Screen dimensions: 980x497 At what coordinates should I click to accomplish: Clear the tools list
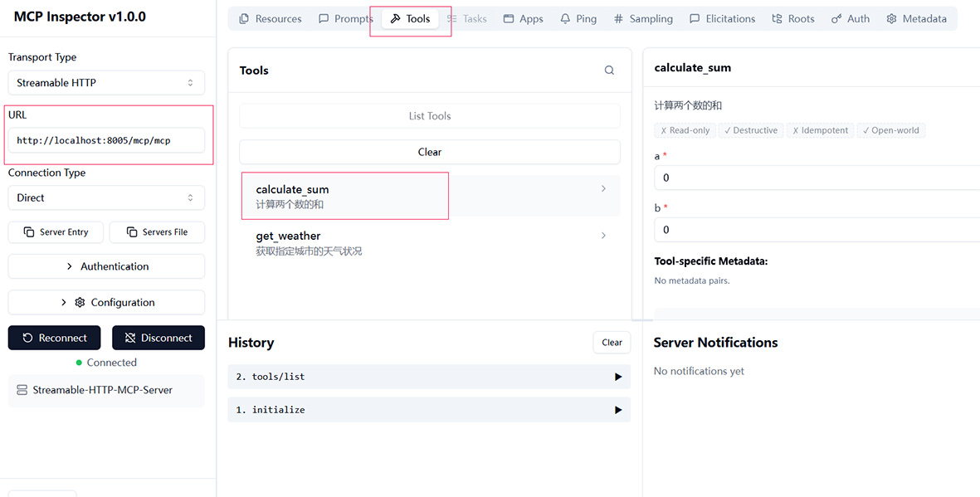[x=429, y=152]
